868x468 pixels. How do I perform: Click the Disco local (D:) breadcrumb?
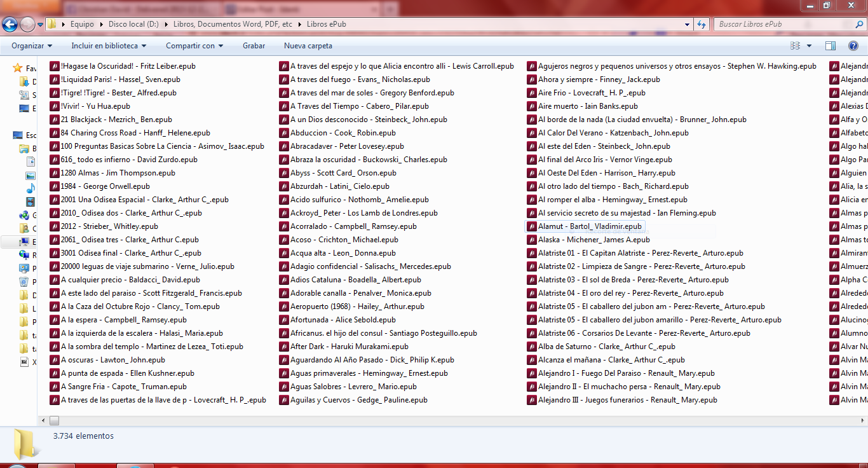coord(132,24)
